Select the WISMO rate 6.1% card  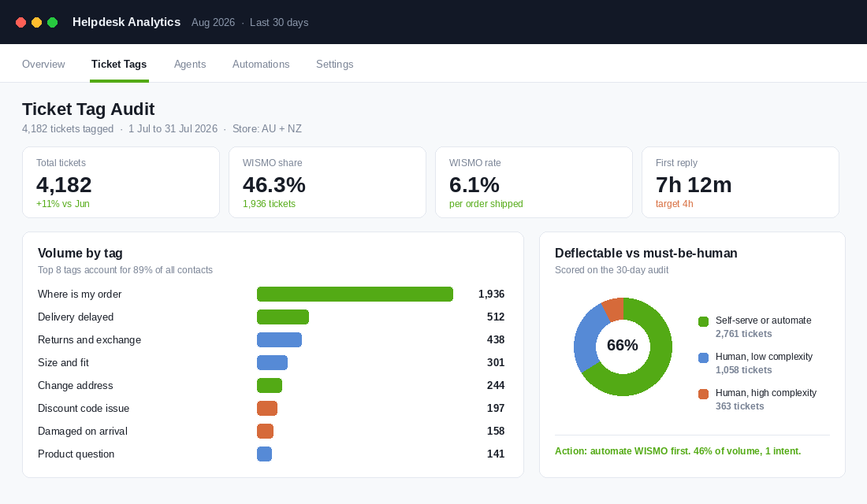(534, 183)
